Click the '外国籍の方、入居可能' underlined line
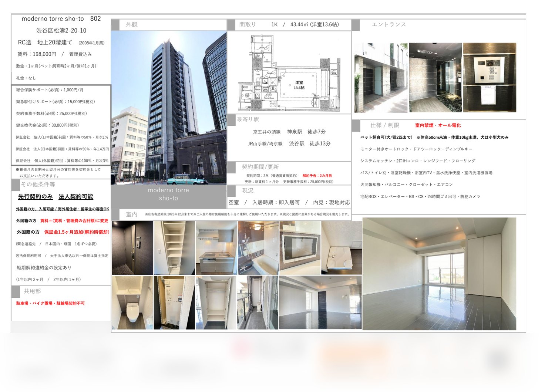 coord(62,209)
